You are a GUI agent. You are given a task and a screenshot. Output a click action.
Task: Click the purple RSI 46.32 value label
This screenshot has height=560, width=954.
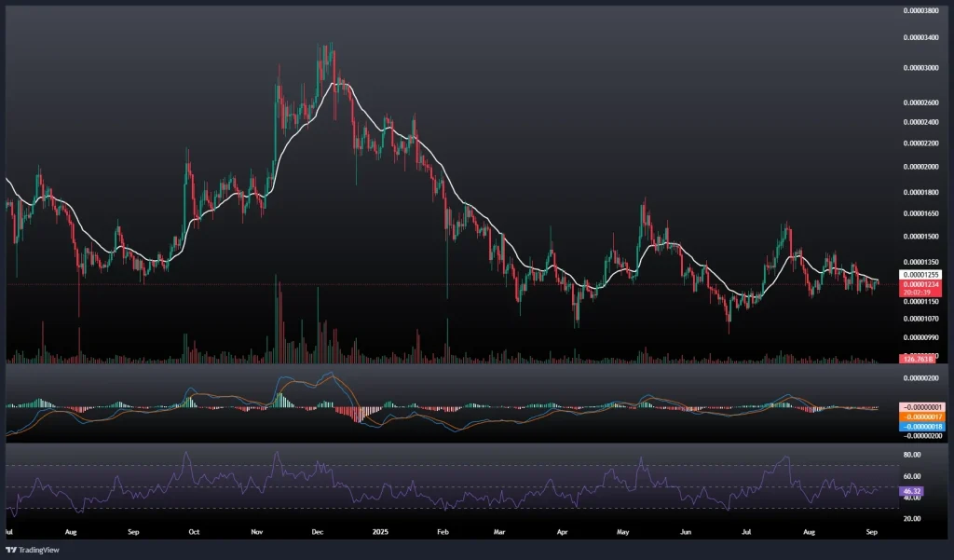point(913,489)
